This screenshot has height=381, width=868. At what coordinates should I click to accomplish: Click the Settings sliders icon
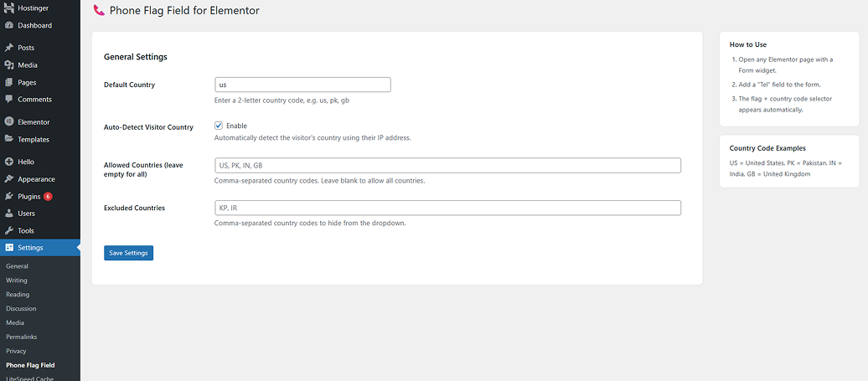[x=9, y=248]
